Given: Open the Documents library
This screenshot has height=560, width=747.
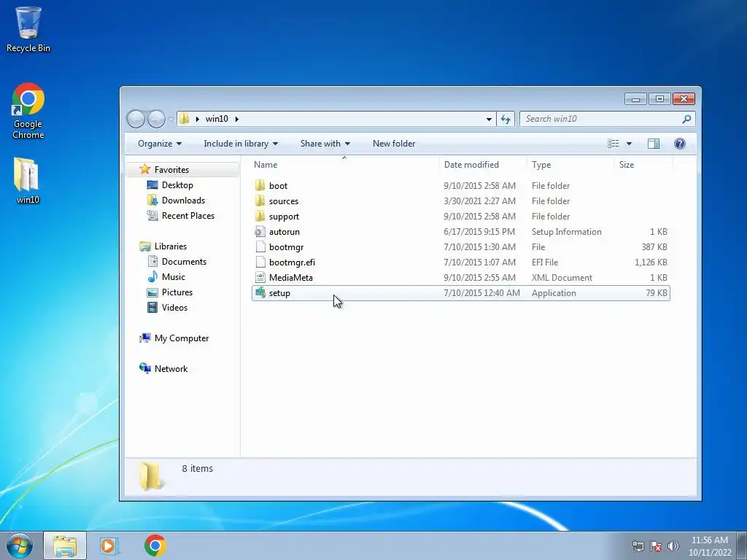Looking at the screenshot, I should (x=184, y=262).
